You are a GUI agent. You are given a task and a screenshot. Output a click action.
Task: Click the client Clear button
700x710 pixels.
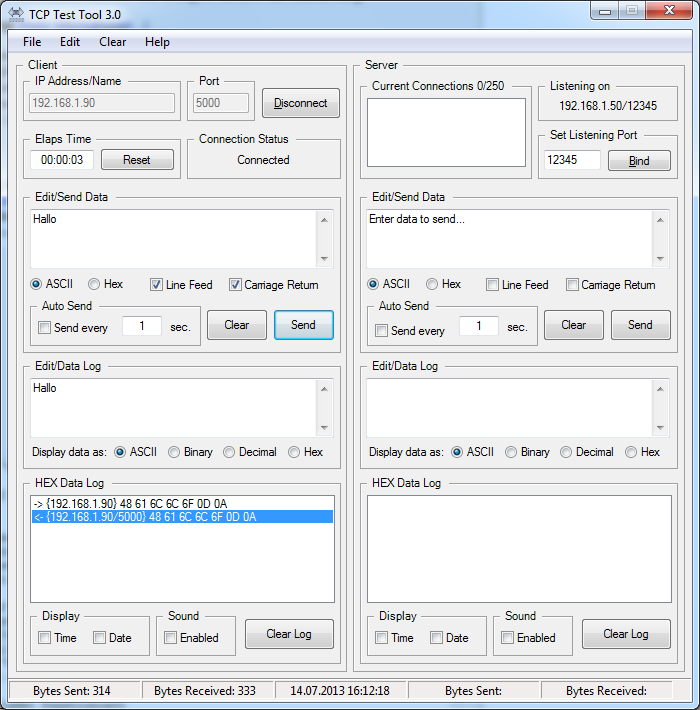point(237,325)
